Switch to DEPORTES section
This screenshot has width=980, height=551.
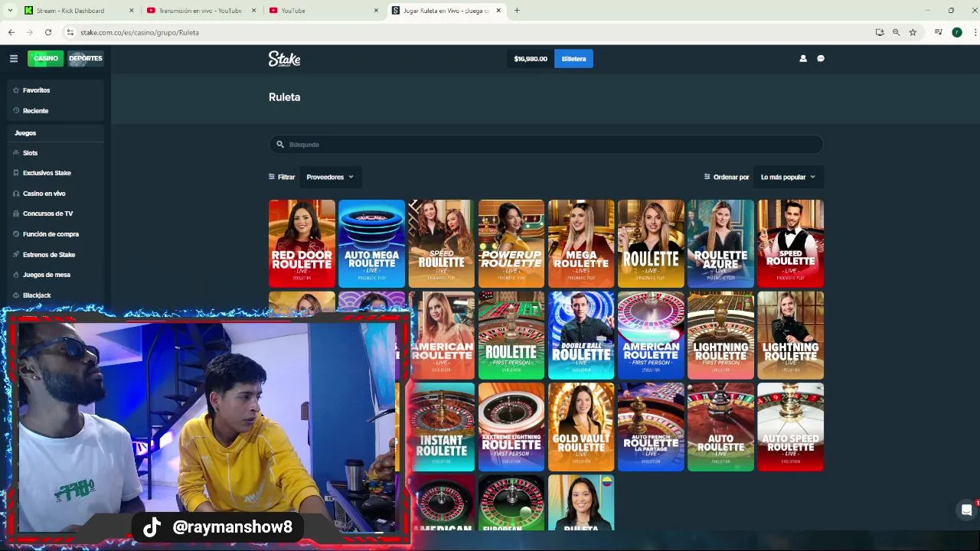(85, 58)
